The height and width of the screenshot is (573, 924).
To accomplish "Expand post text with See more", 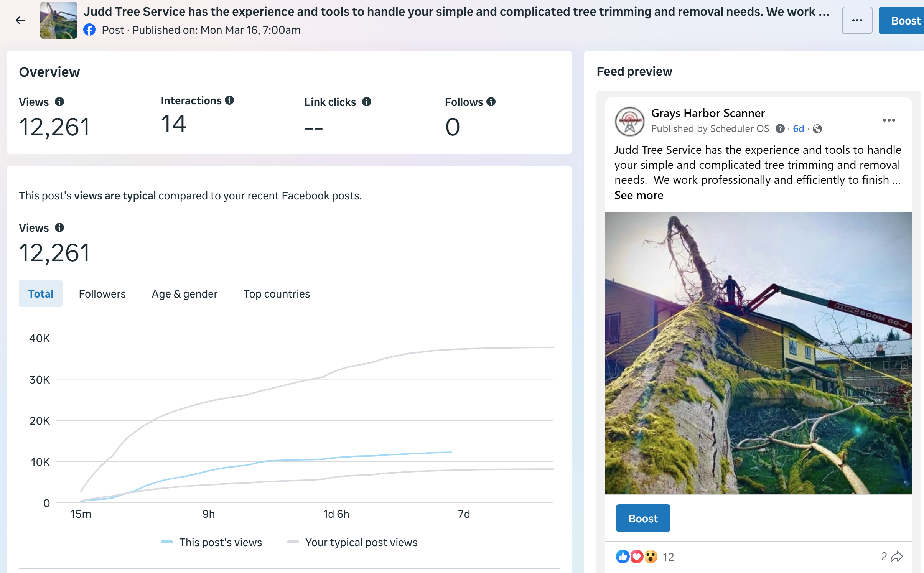I will coord(639,195).
